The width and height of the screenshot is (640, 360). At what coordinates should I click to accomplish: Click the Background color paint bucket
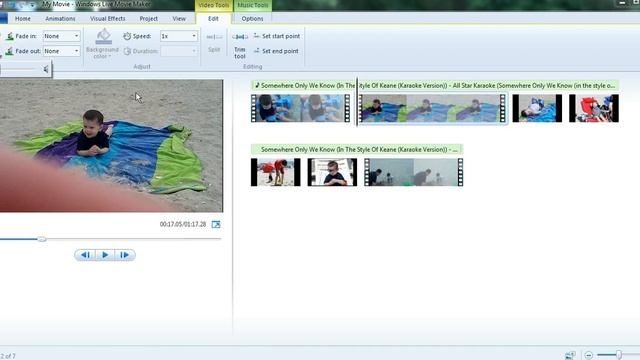(x=103, y=37)
